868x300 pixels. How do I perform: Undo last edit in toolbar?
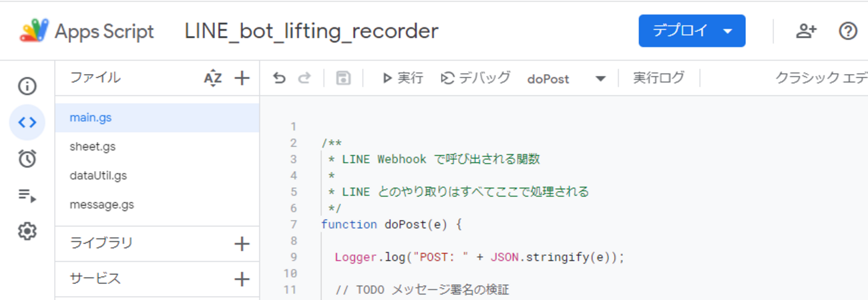coord(280,78)
